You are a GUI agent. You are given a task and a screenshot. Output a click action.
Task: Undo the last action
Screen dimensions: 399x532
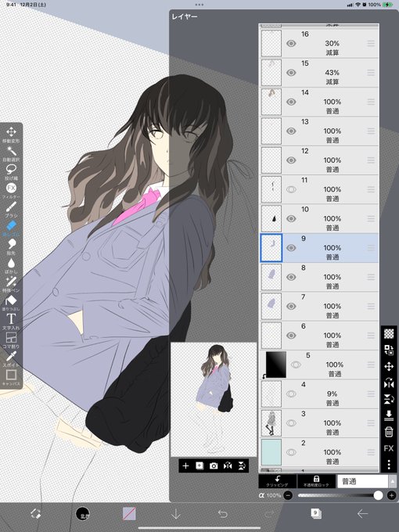tap(222, 514)
